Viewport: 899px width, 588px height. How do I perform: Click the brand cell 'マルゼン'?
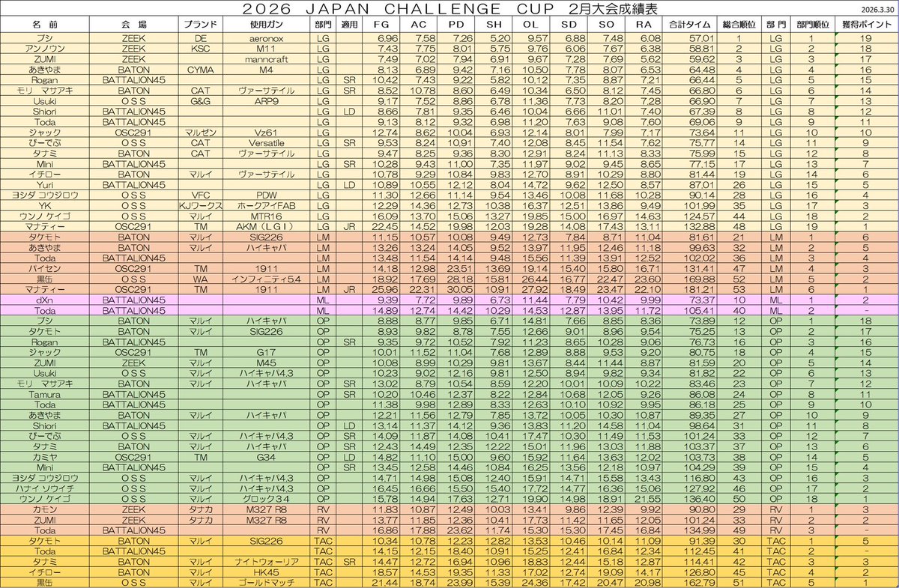point(200,131)
